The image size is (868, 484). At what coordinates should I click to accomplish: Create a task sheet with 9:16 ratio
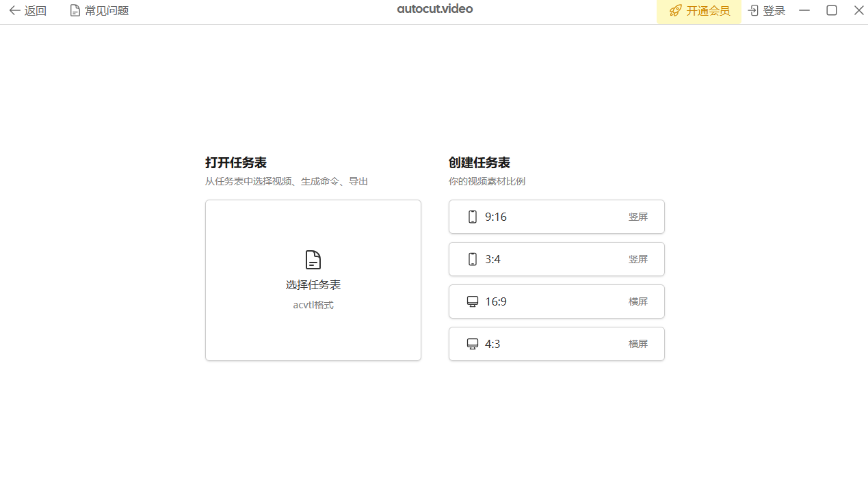click(x=556, y=217)
